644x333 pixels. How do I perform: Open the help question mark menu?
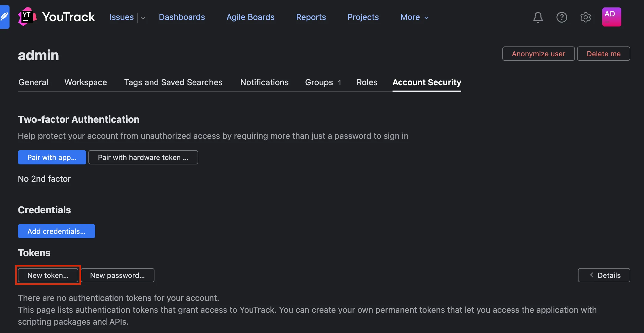coord(562,17)
